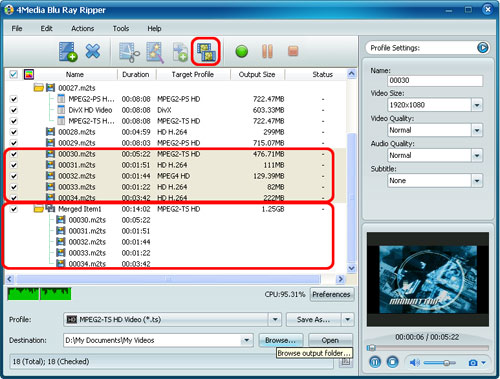The height and width of the screenshot is (379, 500).
Task: Toggle the select-all checkbox in header
Action: pyautogui.click(x=14, y=74)
